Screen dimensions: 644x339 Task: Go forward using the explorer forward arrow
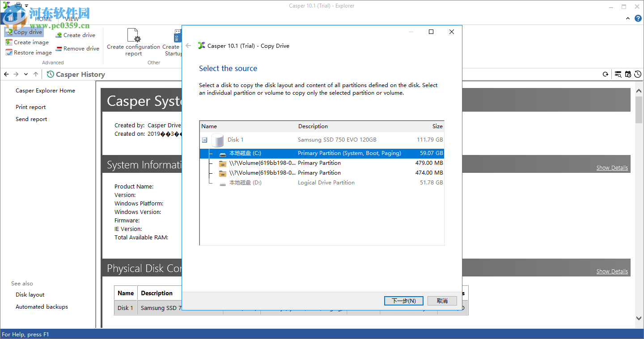[16, 74]
